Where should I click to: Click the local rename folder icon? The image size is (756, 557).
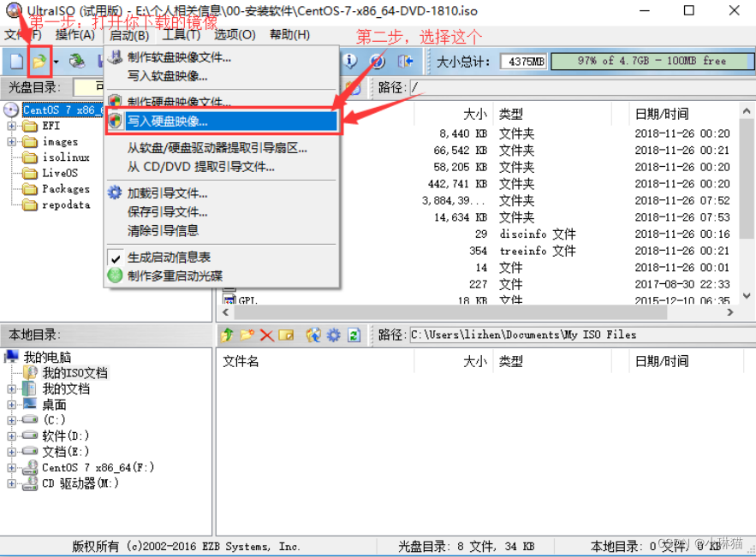pyautogui.click(x=286, y=335)
